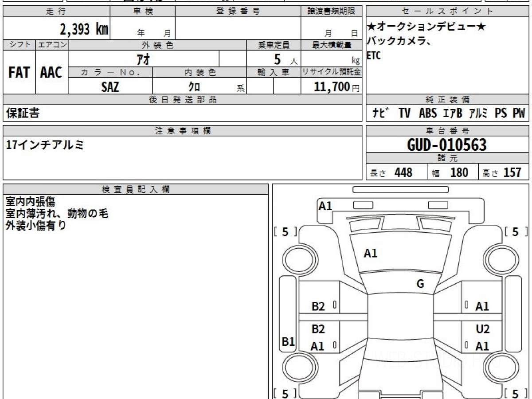The image size is (532, 399).
Task: Click the 諸元 header
Action: coord(447,158)
